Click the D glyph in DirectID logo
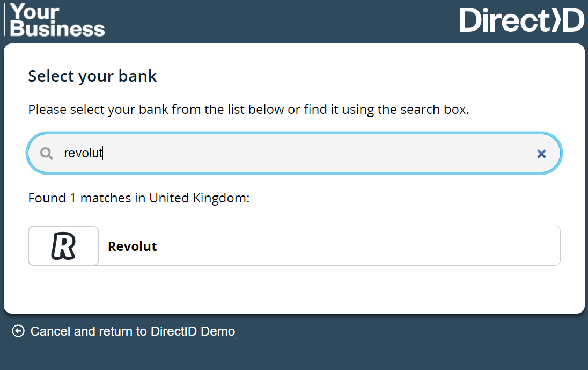Image resolution: width=588 pixels, height=370 pixels. pos(572,19)
